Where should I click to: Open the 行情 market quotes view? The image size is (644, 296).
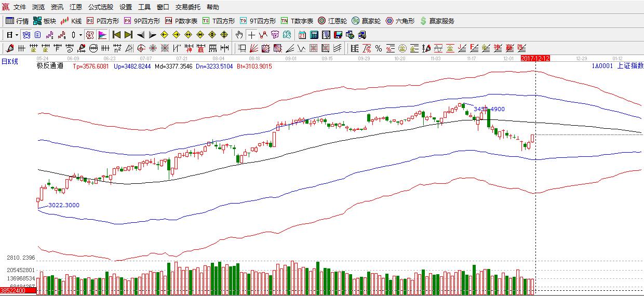coord(17,21)
